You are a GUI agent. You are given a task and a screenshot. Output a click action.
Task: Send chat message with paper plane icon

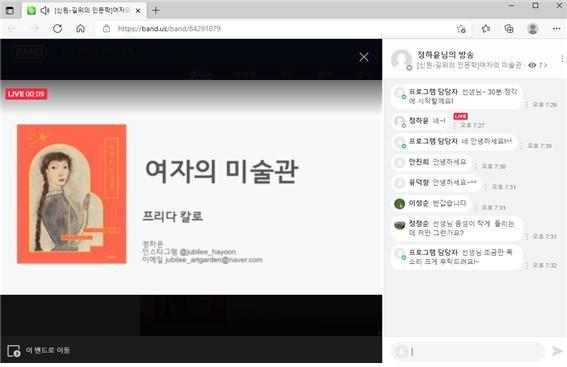(557, 351)
